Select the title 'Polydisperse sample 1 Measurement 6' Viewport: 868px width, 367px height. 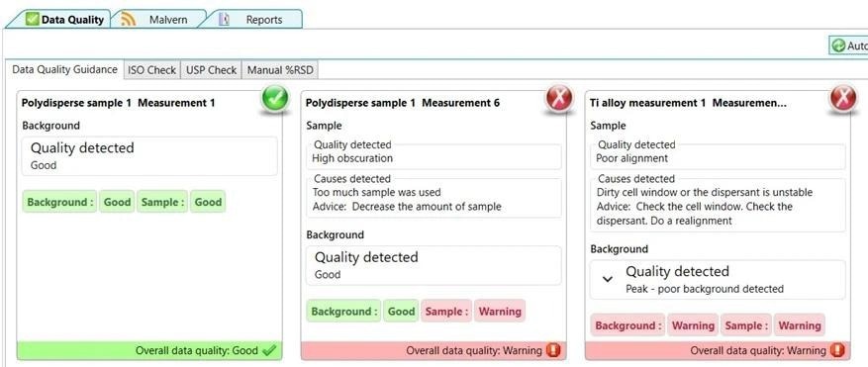pos(403,103)
